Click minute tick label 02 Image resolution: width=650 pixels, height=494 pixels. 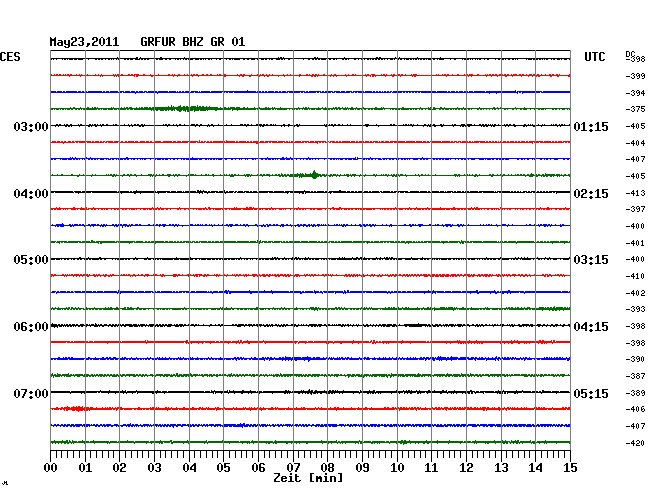[x=119, y=468]
